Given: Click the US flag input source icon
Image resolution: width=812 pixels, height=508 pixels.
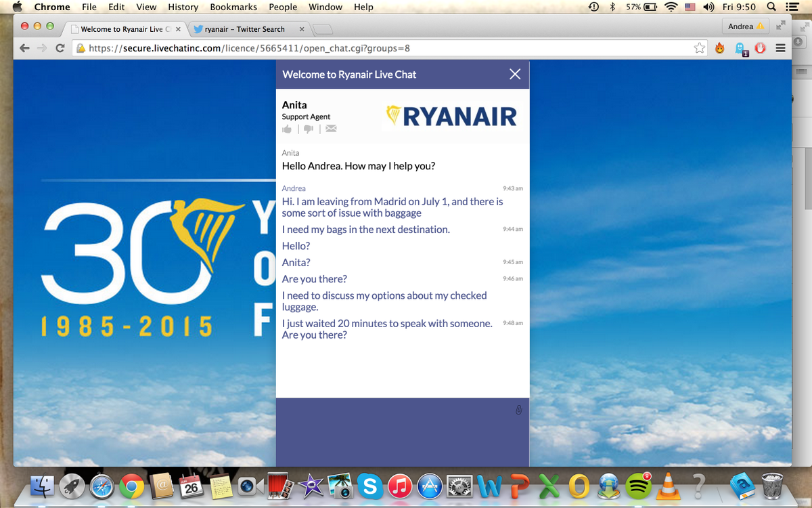Looking at the screenshot, I should pos(690,7).
